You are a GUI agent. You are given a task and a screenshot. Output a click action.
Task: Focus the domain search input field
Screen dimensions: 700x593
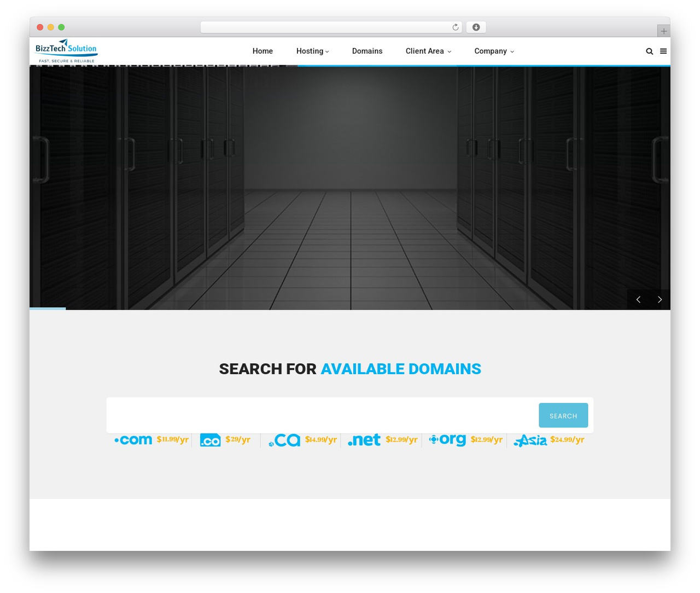coord(323,416)
